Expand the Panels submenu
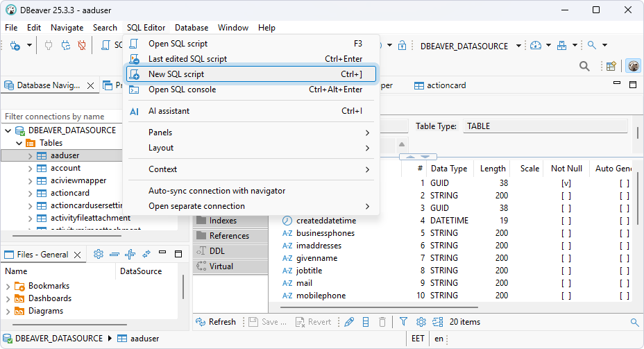 point(251,133)
